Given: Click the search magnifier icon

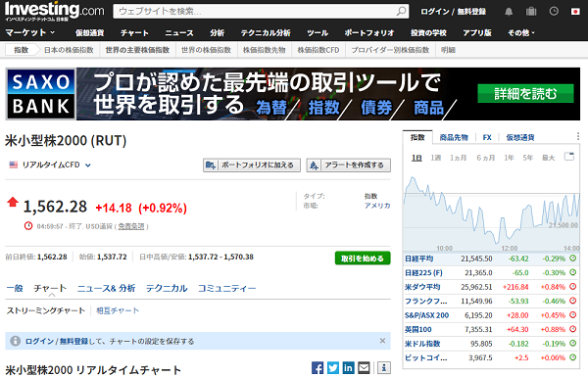Looking at the screenshot, I should point(401,11).
